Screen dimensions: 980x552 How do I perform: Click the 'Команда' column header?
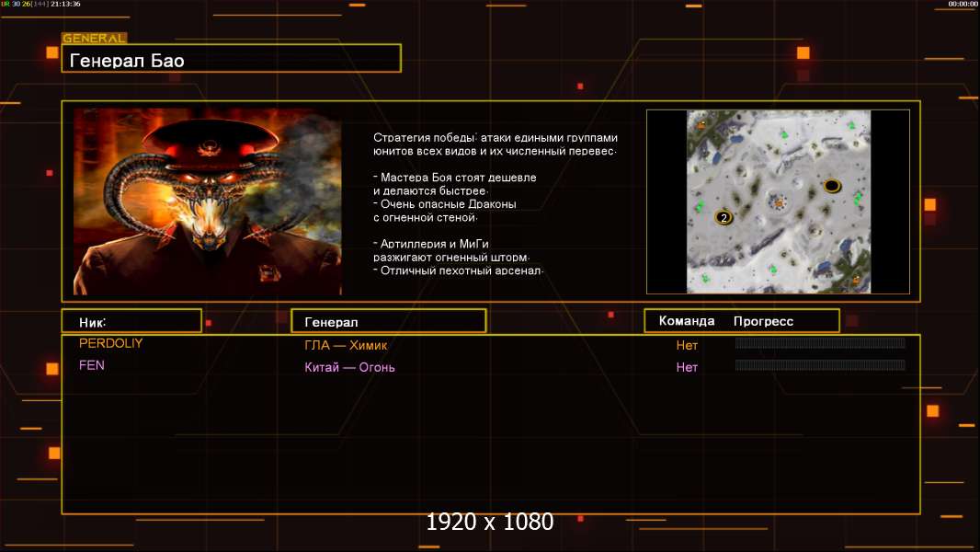(686, 321)
